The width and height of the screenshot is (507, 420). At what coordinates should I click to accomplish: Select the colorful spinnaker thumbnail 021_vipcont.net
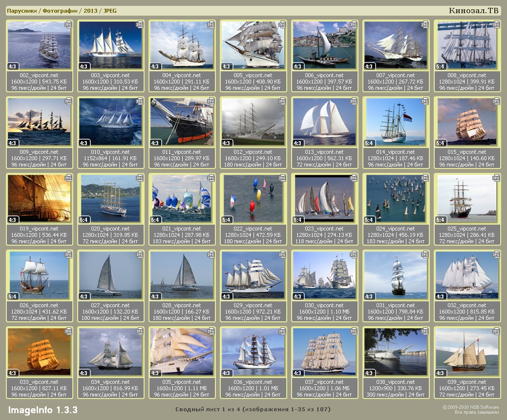click(x=182, y=198)
